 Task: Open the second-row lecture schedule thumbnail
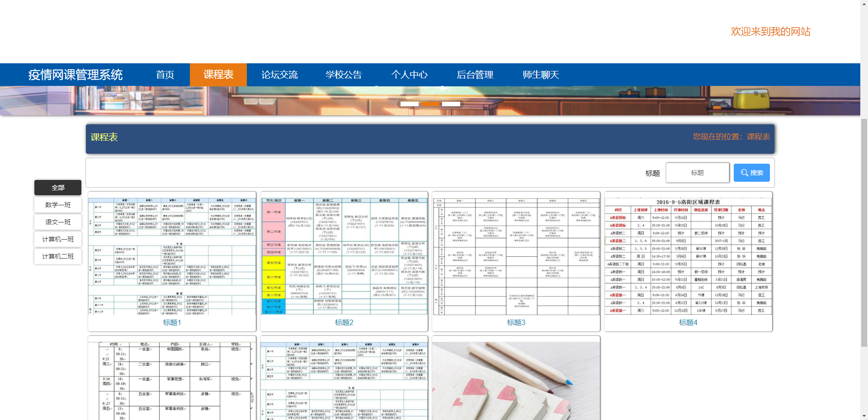pyautogui.click(x=172, y=381)
